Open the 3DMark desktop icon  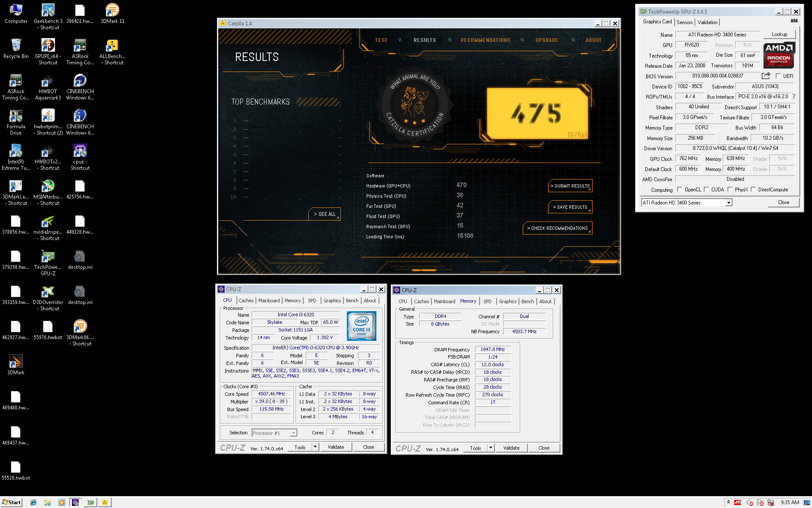tap(16, 364)
